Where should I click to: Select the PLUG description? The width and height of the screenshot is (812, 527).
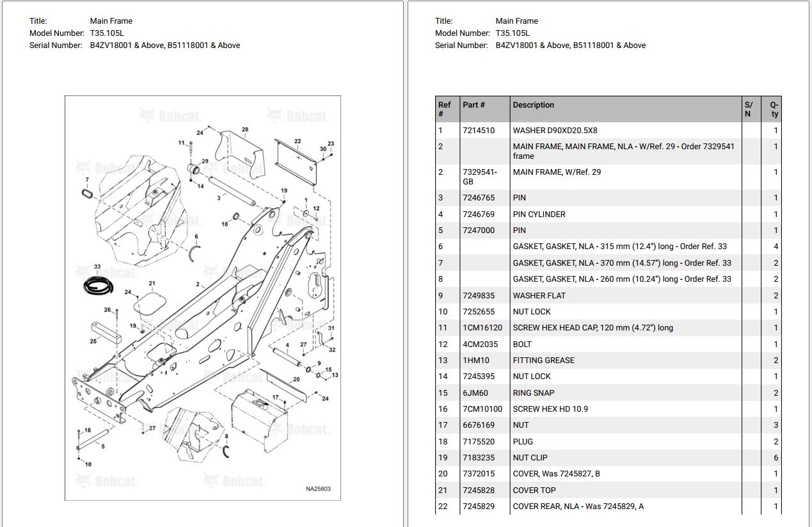point(523,442)
